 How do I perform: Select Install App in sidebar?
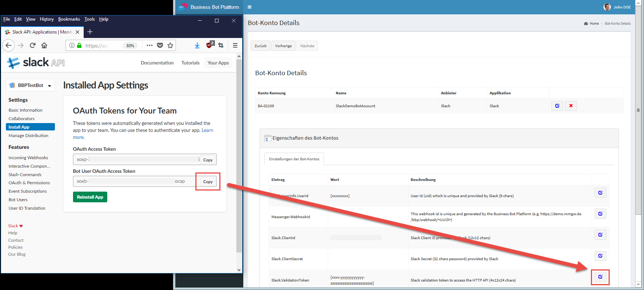(x=31, y=127)
